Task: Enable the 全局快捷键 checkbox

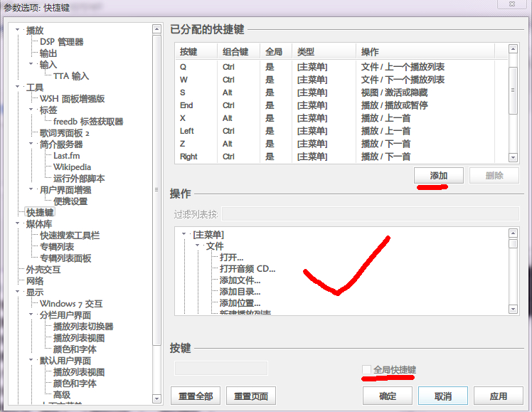Action: point(366,369)
